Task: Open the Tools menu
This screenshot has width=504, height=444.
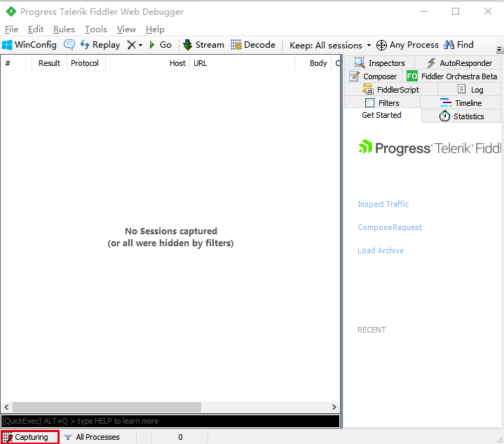Action: [x=96, y=29]
